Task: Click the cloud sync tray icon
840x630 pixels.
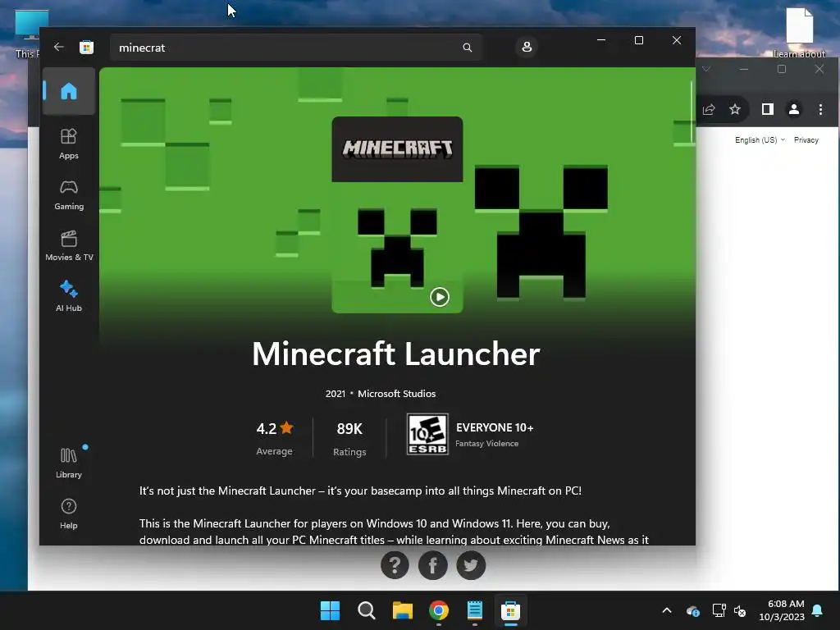Action: click(692, 610)
